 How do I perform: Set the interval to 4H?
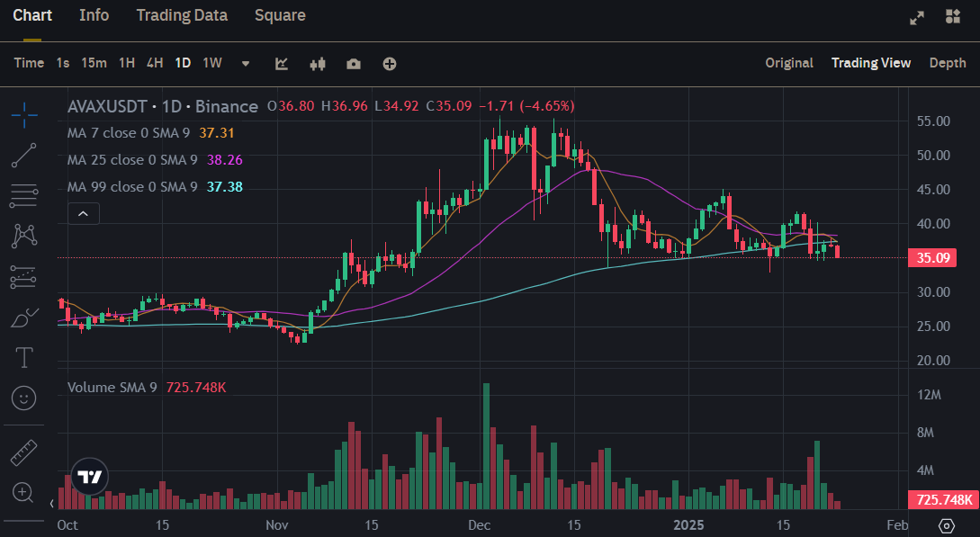(x=155, y=63)
